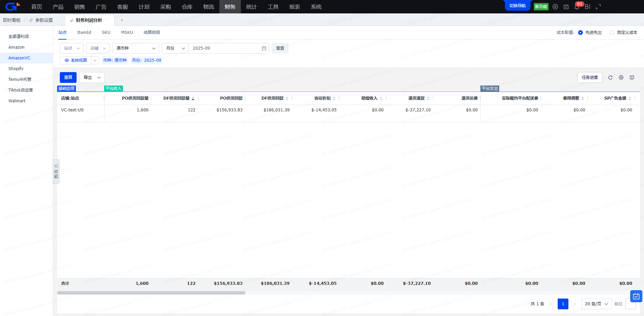Click the pin icon on 参数设置 tab
The height and width of the screenshot is (316, 644).
click(31, 20)
